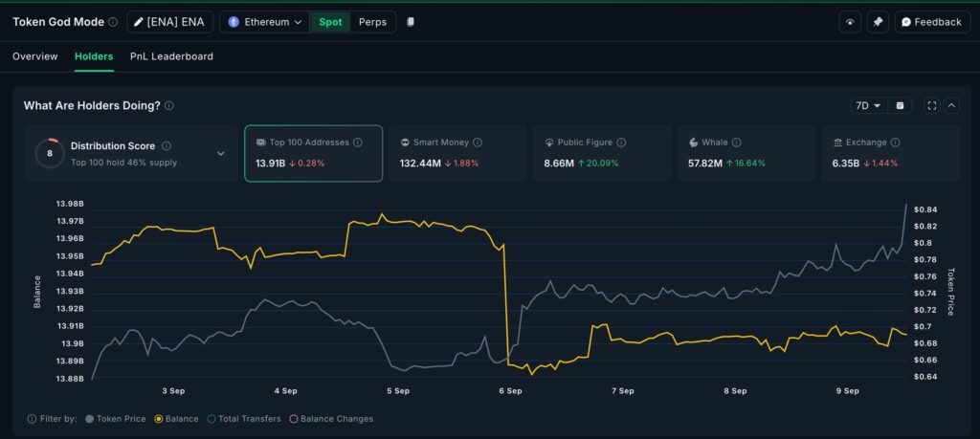Click the Feedback button
The height and width of the screenshot is (439, 980).
pyautogui.click(x=932, y=22)
